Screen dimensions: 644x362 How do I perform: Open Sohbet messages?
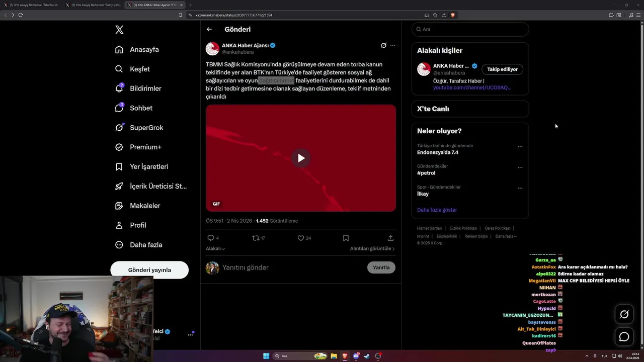pos(134,108)
